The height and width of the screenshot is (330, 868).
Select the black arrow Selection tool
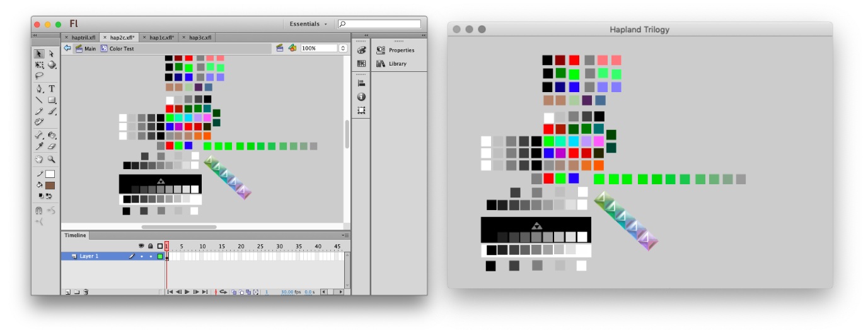point(39,54)
